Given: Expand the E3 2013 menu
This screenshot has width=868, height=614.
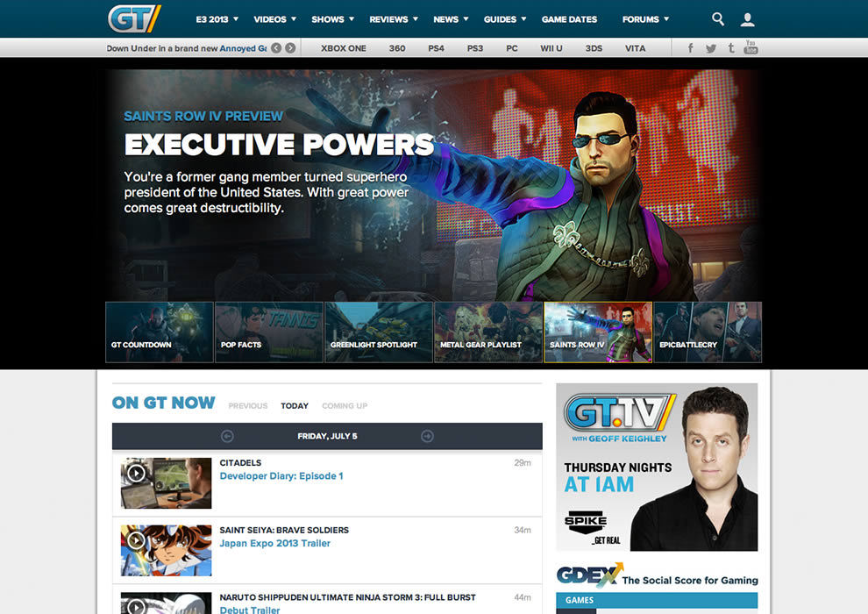Looking at the screenshot, I should (217, 19).
